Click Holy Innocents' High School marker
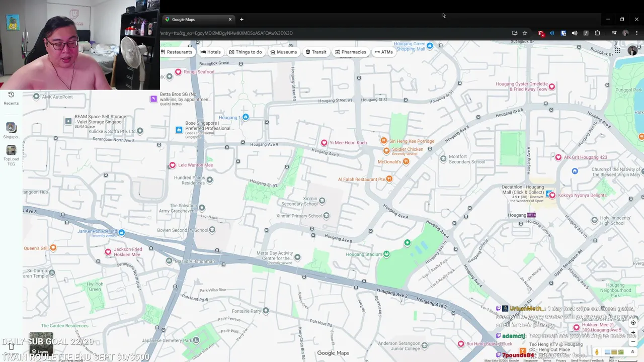 (x=594, y=220)
